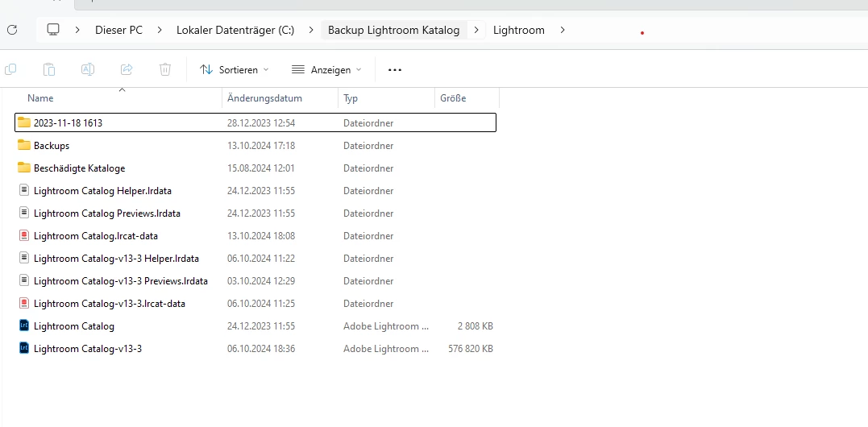Select the Beschädigte Kataloge folder name
Viewport: 868px width, 427px height.
(x=79, y=168)
